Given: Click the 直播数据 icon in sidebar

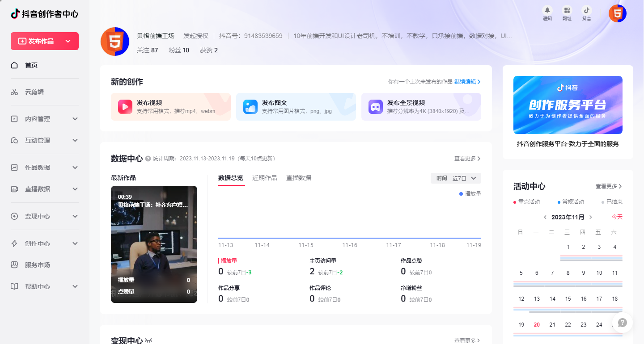Looking at the screenshot, I should point(14,189).
